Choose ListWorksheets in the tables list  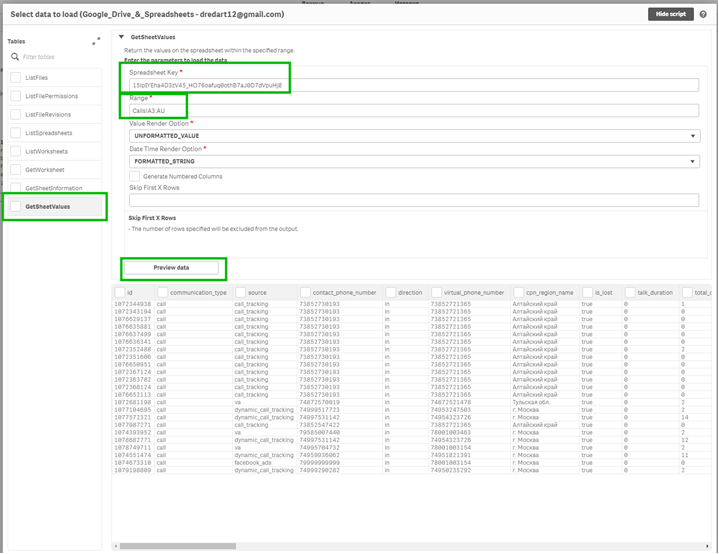point(47,151)
